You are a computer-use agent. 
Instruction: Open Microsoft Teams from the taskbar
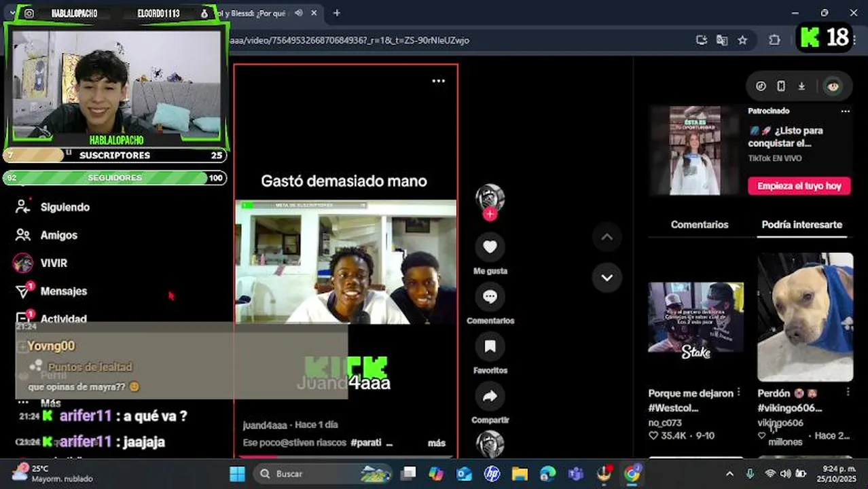[576, 473]
